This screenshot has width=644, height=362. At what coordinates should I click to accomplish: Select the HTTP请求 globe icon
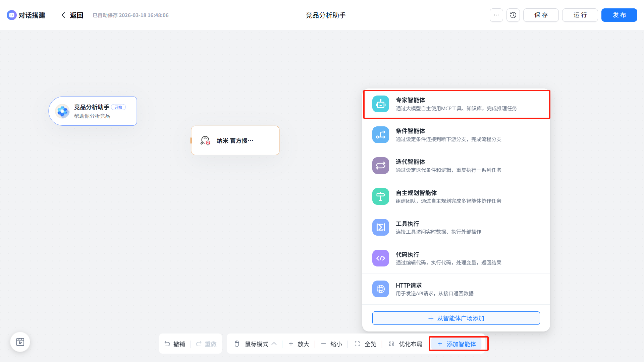click(380, 289)
